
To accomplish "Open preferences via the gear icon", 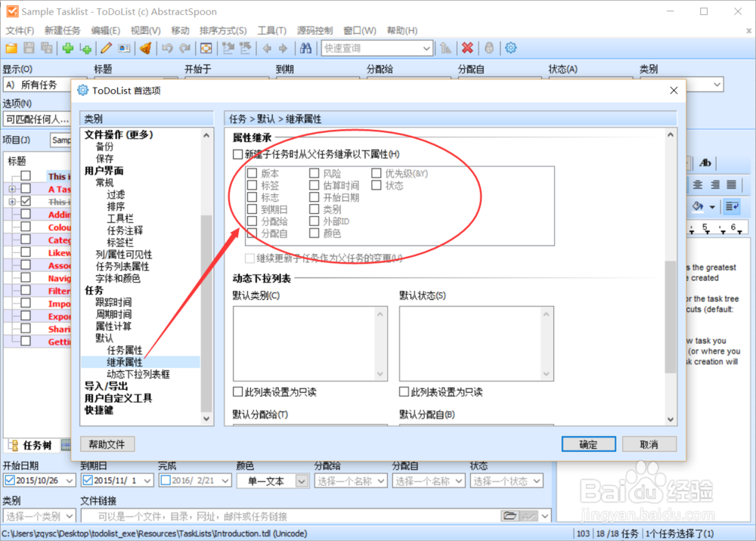I will (x=510, y=48).
